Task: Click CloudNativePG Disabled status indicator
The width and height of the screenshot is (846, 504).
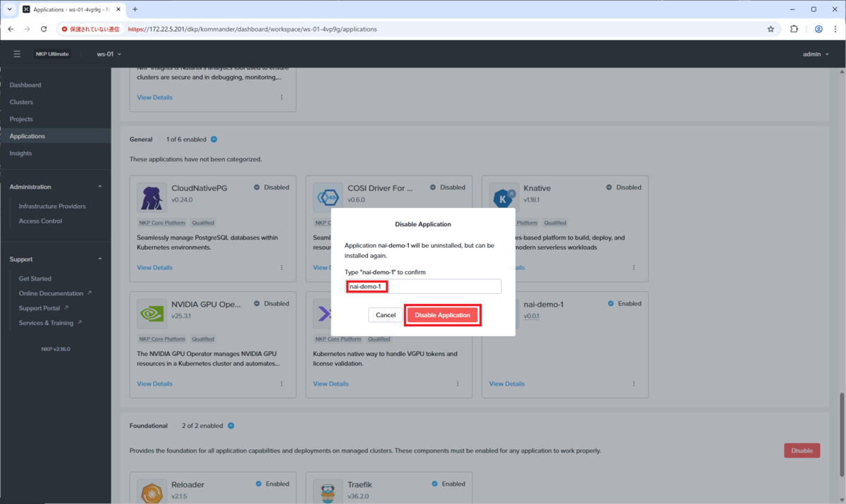Action: click(x=271, y=188)
